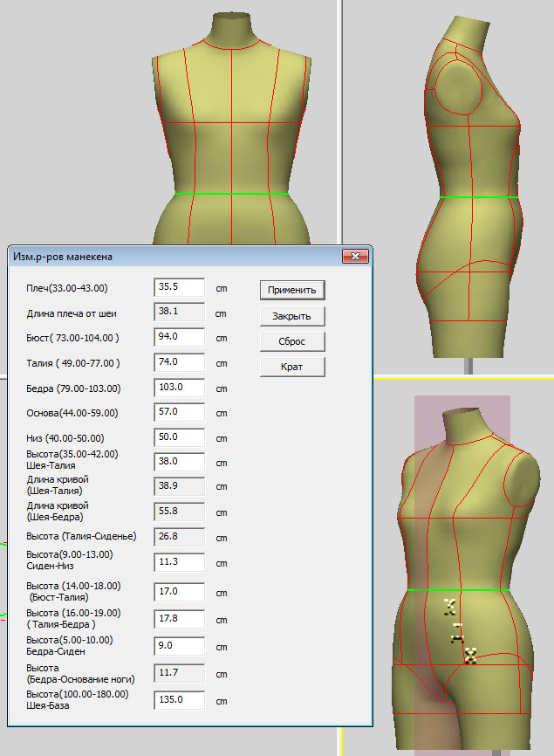Edit the Высота (Бюст-Талия) field showing 17.0
Screen dimensions: 554x756
[179, 592]
